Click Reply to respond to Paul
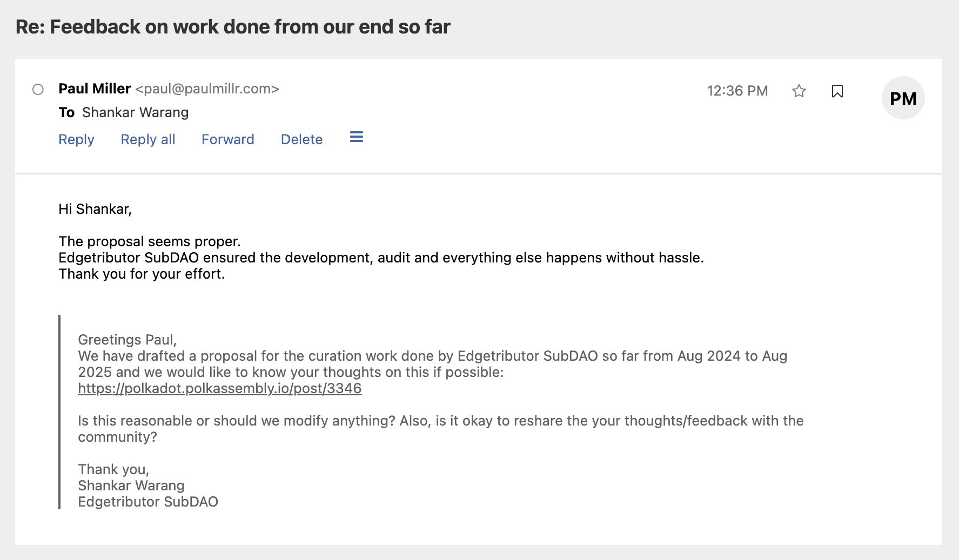This screenshot has width=959, height=560. tap(76, 139)
